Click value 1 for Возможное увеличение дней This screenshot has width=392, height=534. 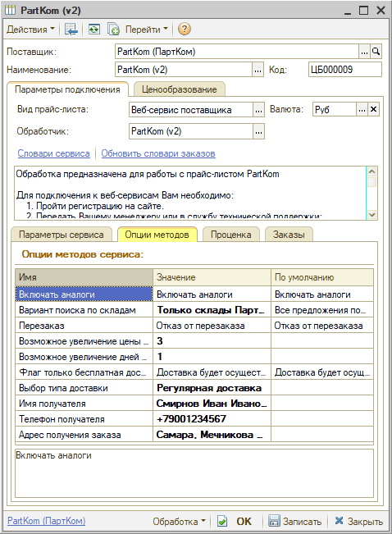(x=212, y=357)
